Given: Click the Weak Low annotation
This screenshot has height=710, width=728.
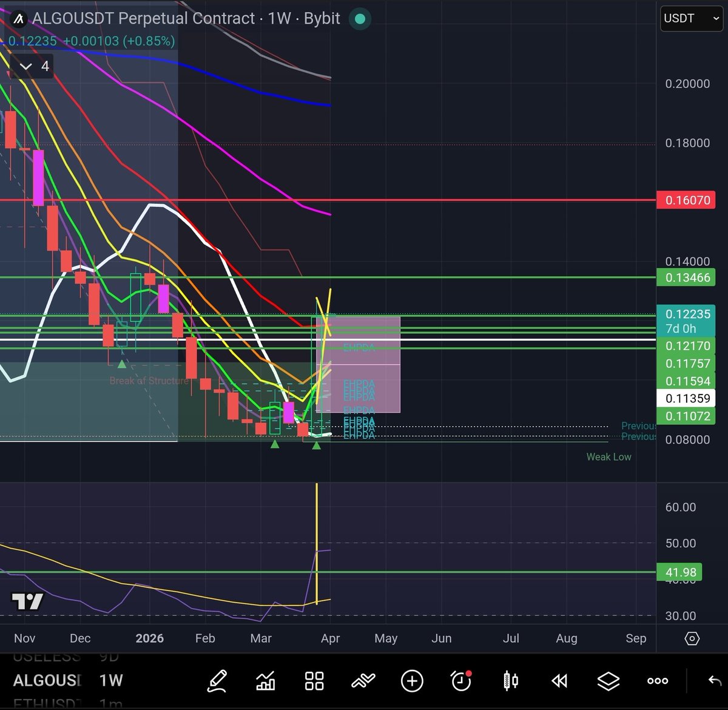Looking at the screenshot, I should click(x=608, y=457).
